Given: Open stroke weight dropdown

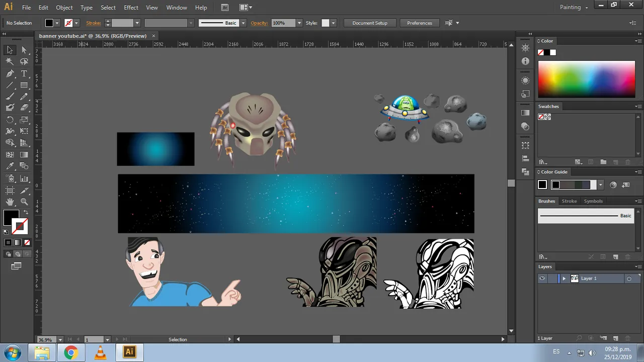Looking at the screenshot, I should [137, 23].
